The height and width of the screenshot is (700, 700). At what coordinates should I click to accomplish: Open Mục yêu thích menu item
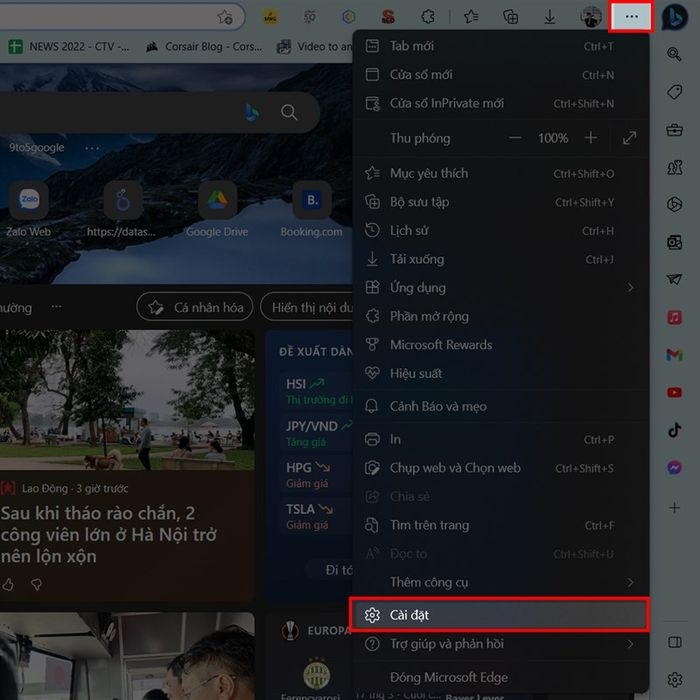point(500,173)
